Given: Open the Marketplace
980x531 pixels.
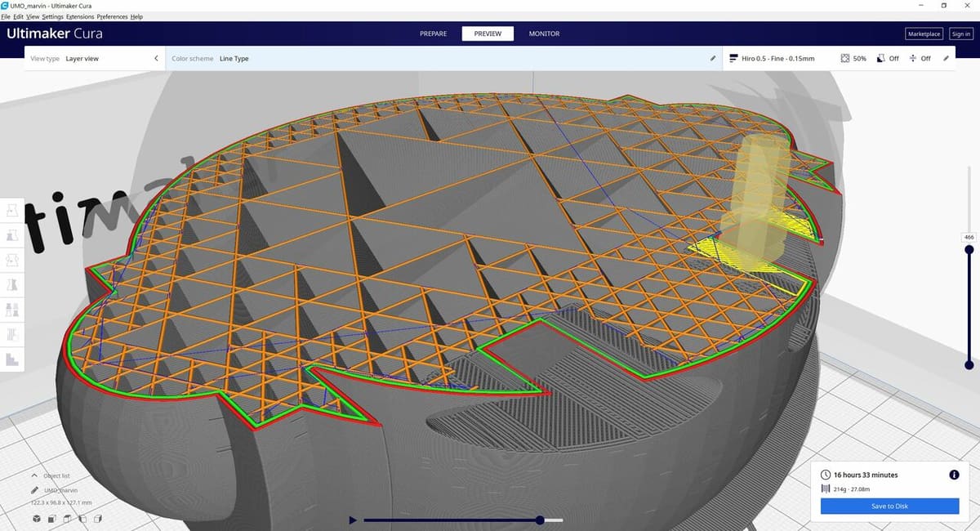Looking at the screenshot, I should (924, 33).
